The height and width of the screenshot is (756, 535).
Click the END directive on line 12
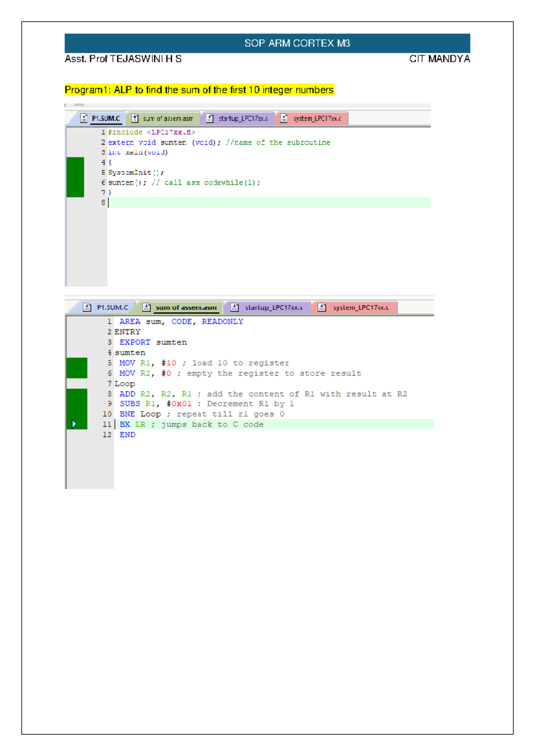tap(128, 435)
